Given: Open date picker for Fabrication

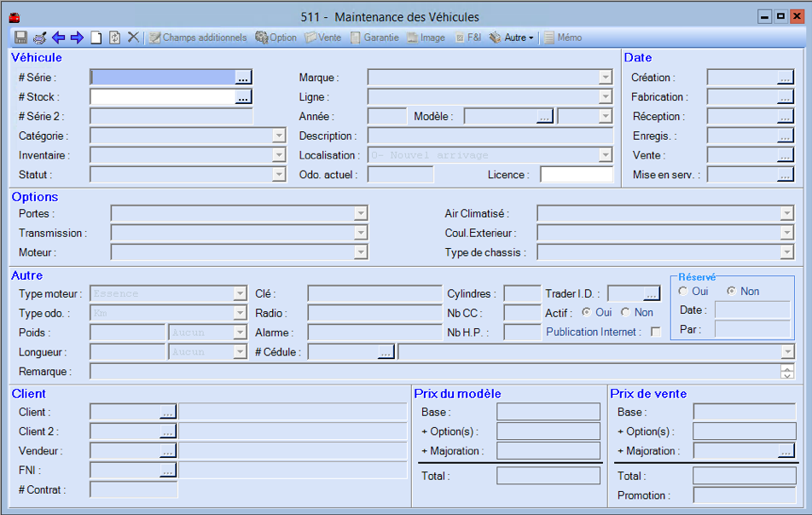Looking at the screenshot, I should (785, 97).
